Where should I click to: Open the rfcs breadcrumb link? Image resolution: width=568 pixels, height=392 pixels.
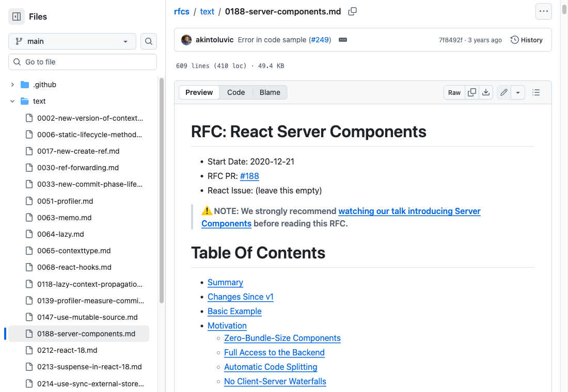[181, 11]
